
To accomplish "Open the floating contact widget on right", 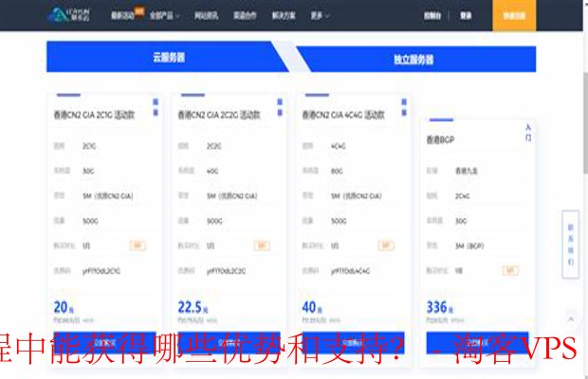I will 570,245.
